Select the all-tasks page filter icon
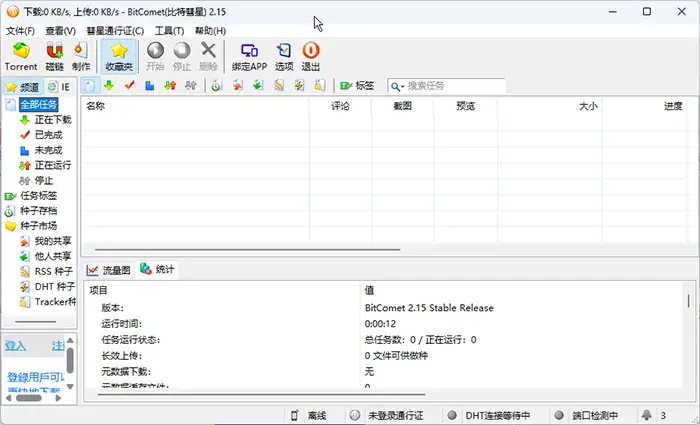 click(x=89, y=86)
